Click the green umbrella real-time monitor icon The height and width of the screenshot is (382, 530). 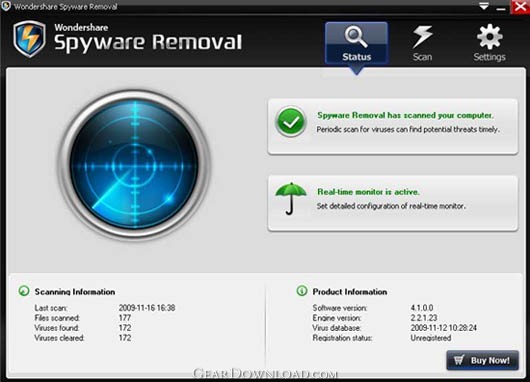(291, 198)
